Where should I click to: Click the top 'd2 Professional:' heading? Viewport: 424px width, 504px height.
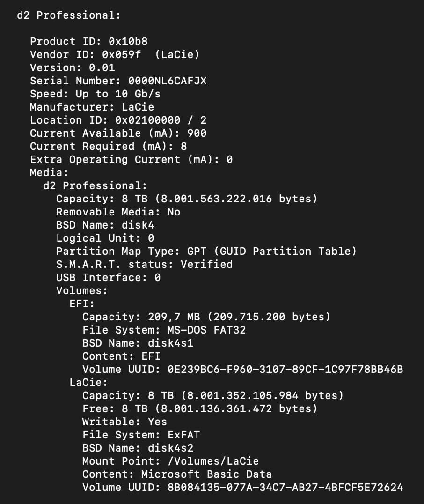pyautogui.click(x=69, y=15)
